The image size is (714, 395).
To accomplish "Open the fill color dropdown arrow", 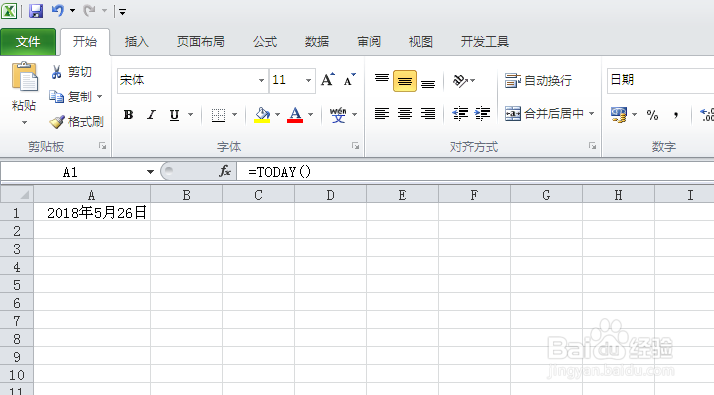I will 277,114.
